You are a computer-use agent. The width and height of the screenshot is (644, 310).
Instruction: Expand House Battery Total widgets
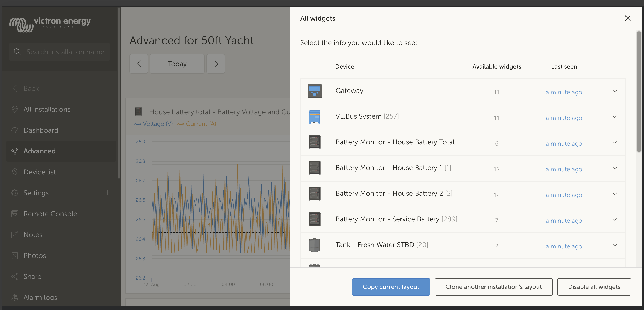coord(615,143)
